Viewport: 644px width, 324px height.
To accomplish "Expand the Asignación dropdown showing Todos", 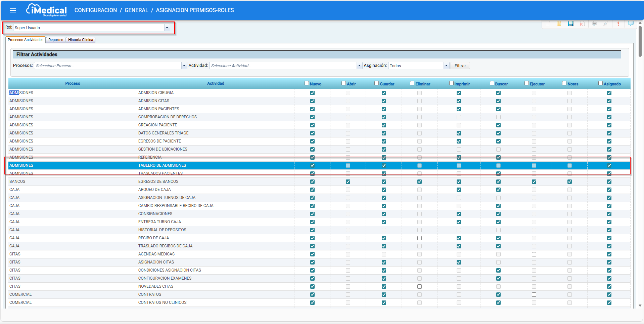I will [x=446, y=66].
